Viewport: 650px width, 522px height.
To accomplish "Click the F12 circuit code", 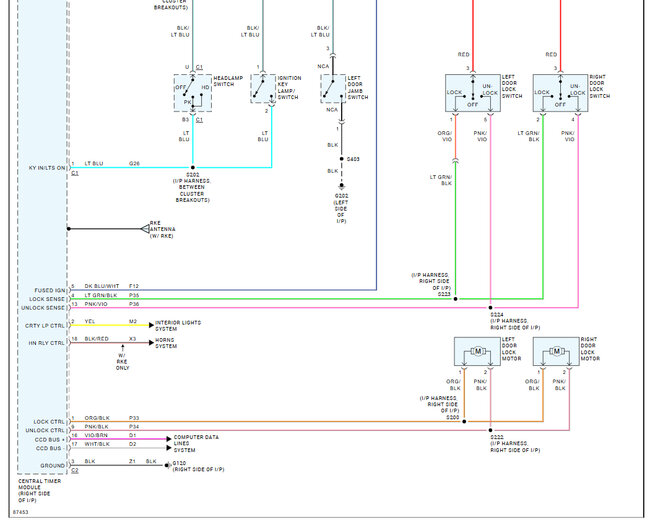I will pyautogui.click(x=133, y=286).
